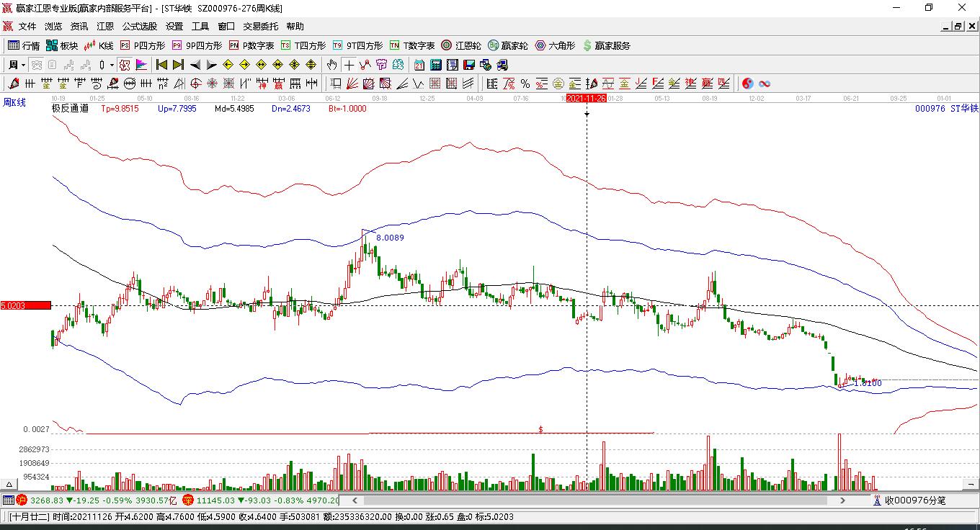Switch to the K线 chart view
Screen dimensions: 980x530
pos(99,45)
